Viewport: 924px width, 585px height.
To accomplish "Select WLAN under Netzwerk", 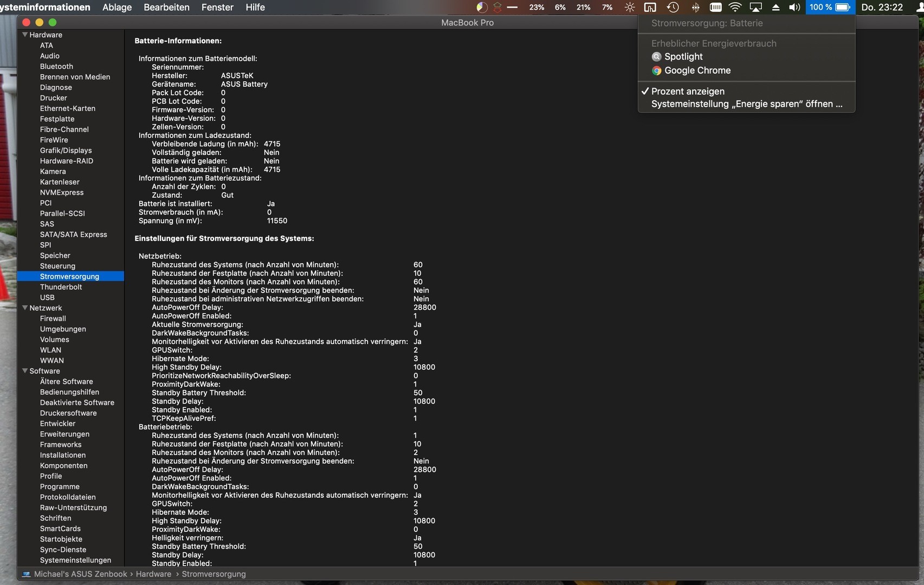I will coord(50,350).
